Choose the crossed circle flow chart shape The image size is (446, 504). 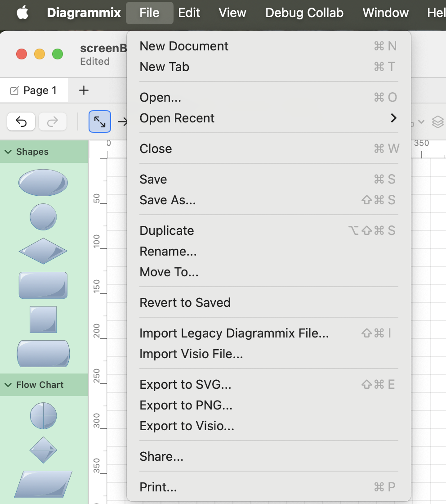[43, 415]
